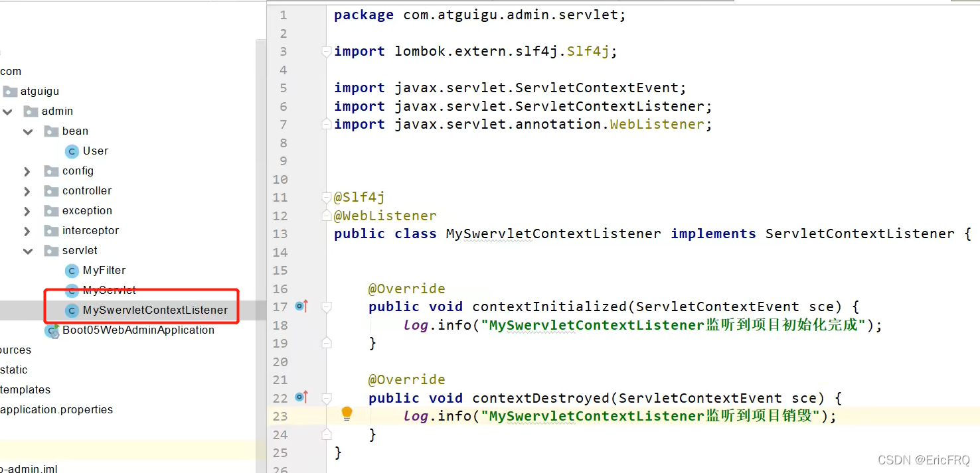Click the contextDestroyed method name
Image resolution: width=980 pixels, height=473 pixels.
coord(540,398)
